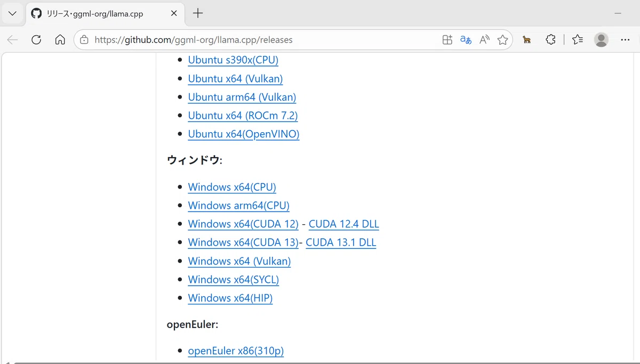The width and height of the screenshot is (640, 364).
Task: Minimize the browser window
Action: (619, 13)
